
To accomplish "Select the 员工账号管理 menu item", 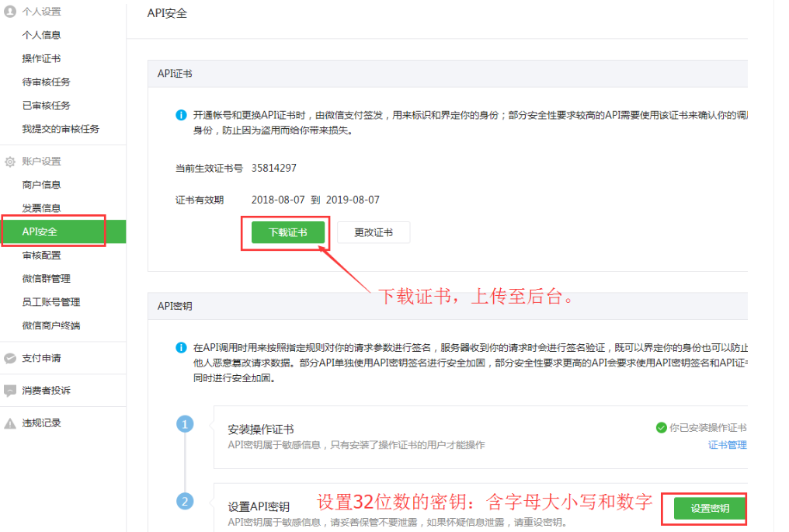I will coord(51,302).
